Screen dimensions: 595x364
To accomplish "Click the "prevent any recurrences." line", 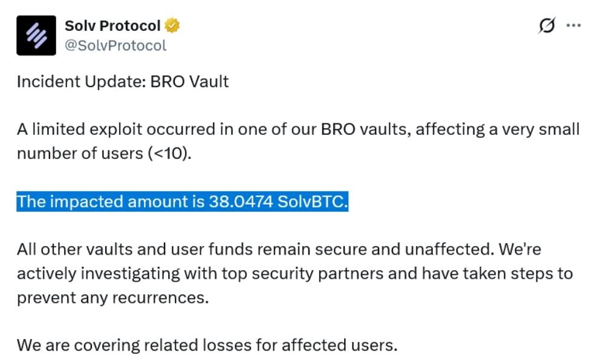I will (112, 298).
